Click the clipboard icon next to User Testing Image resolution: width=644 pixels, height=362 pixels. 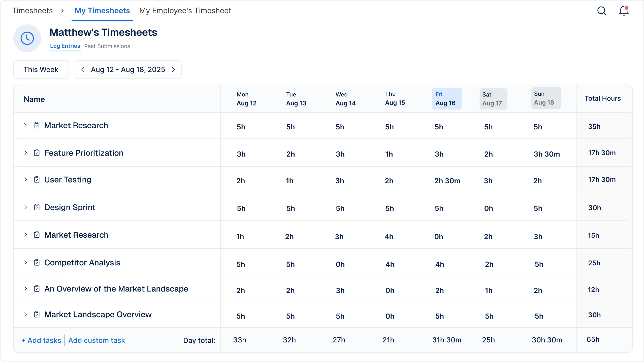click(x=37, y=179)
